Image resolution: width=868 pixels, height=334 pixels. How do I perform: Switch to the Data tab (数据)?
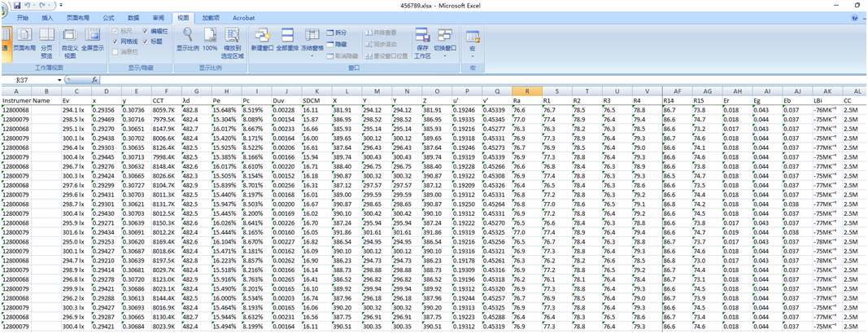[x=133, y=17]
